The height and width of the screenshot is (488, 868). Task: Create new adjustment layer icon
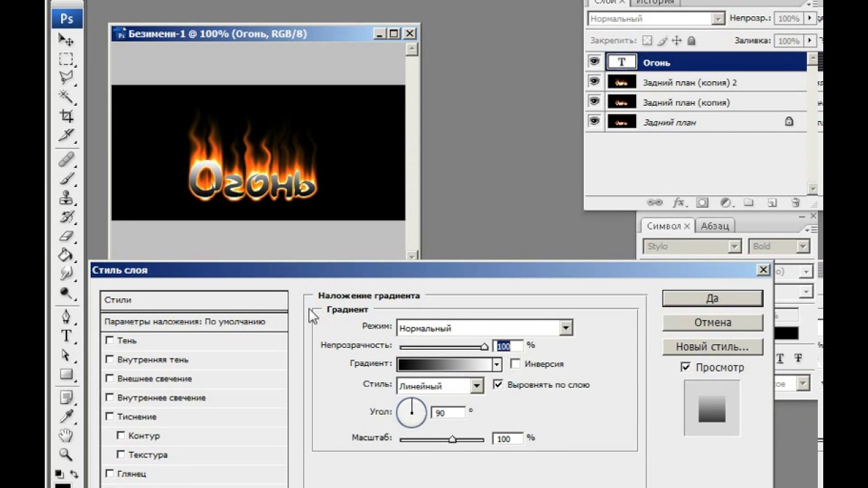(726, 203)
